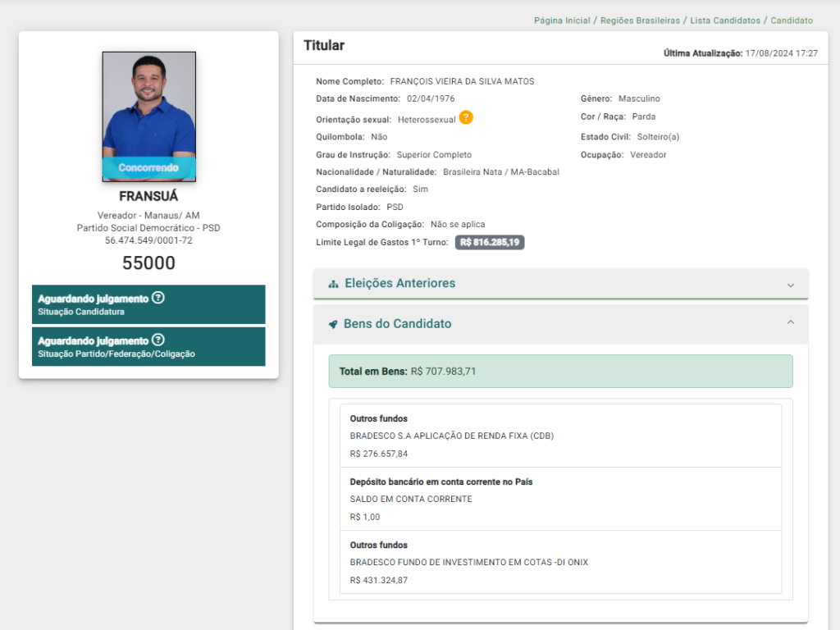Select the Aguardando julgamento Situação Candidatura box
Image resolution: width=840 pixels, height=630 pixels.
(148, 304)
